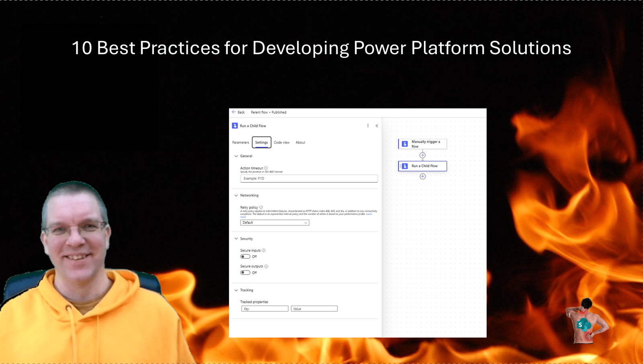
Task: Toggle Secure outputs switch
Action: click(245, 272)
